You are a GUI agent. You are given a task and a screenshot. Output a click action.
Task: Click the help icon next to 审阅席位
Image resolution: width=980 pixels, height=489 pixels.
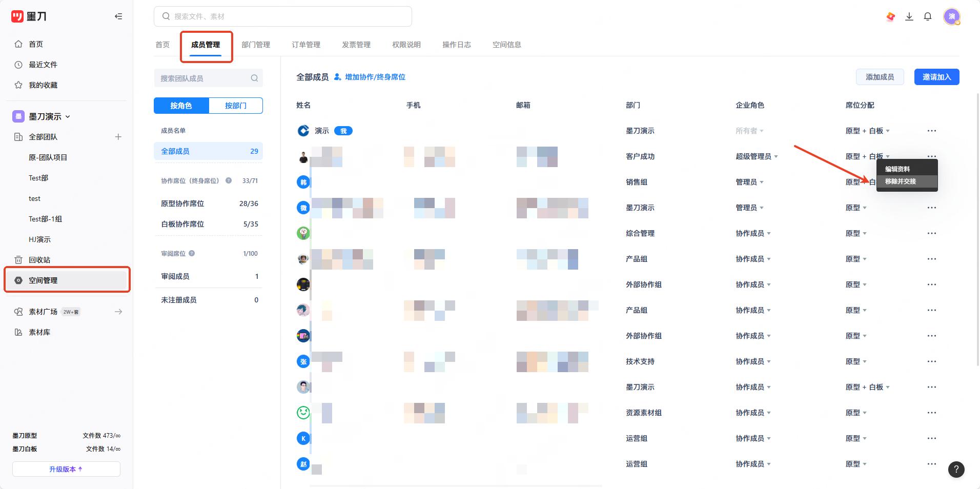coord(192,253)
